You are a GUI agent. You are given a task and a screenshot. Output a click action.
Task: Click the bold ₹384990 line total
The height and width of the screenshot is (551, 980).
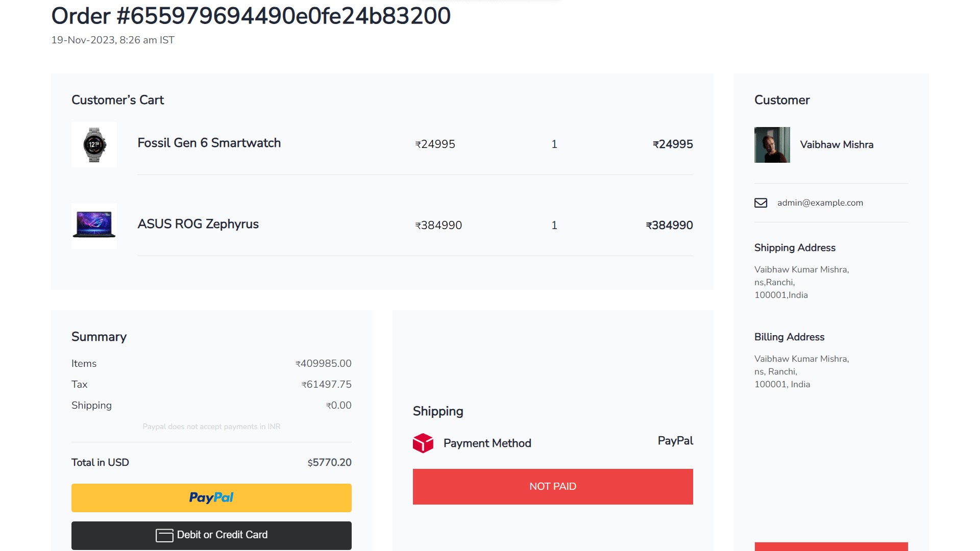669,226
